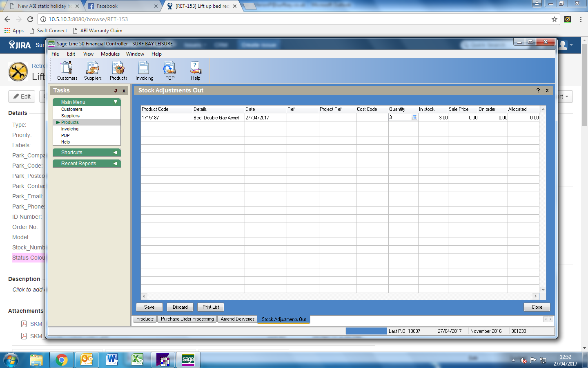
Task: Click the POP toolbar icon
Action: coord(170,70)
